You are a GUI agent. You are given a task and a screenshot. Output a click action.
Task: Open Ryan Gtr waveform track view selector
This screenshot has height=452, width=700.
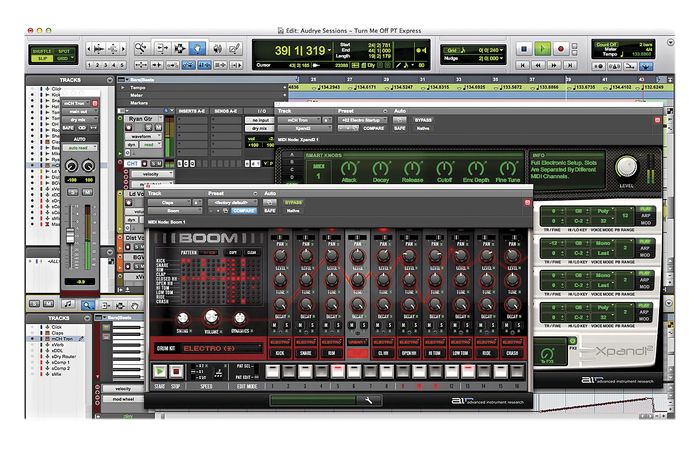tap(143, 136)
